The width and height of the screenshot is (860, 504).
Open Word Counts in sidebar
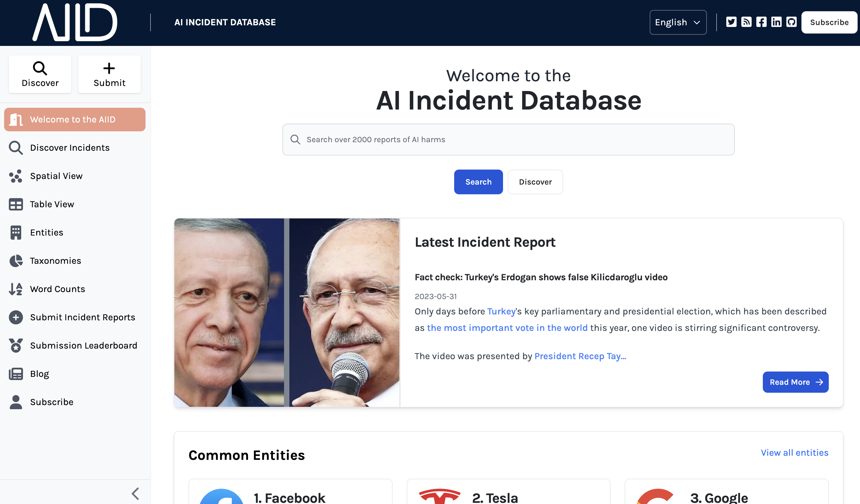(x=57, y=289)
